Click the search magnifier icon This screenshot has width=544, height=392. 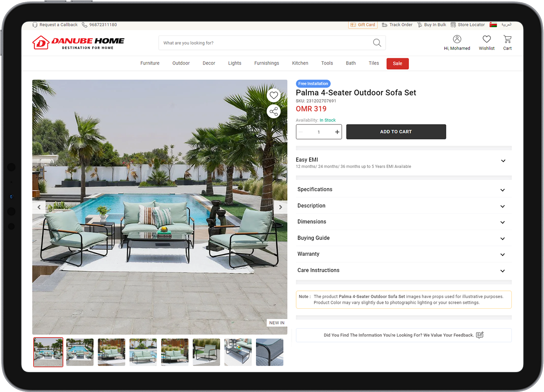pos(377,43)
